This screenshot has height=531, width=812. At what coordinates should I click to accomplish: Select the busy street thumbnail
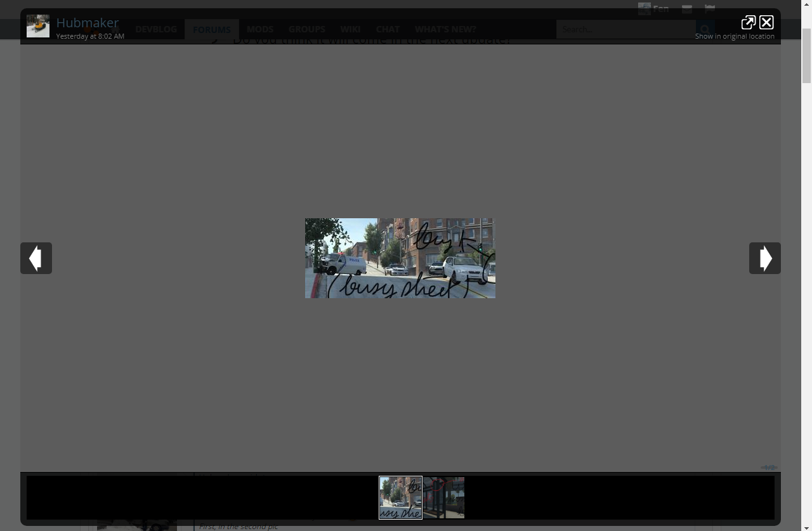click(400, 497)
